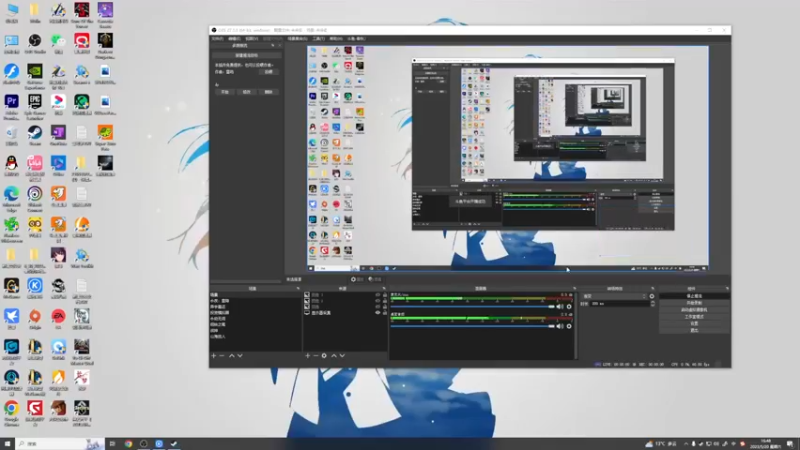Remove the selected scene with minus icon

222,356
